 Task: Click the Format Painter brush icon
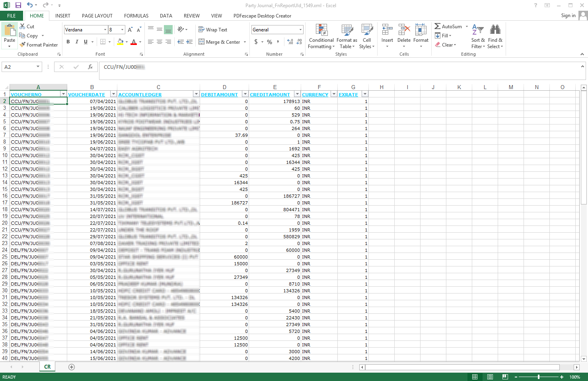[x=23, y=45]
